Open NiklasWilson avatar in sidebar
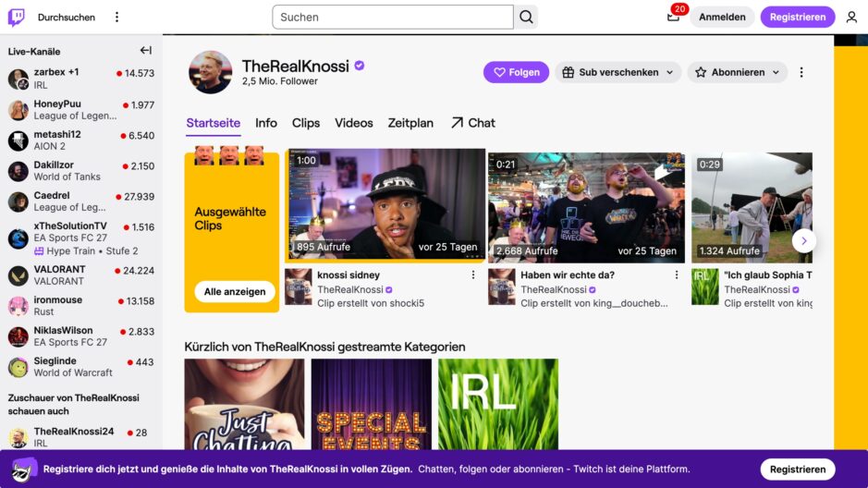The image size is (868, 488). (18, 336)
